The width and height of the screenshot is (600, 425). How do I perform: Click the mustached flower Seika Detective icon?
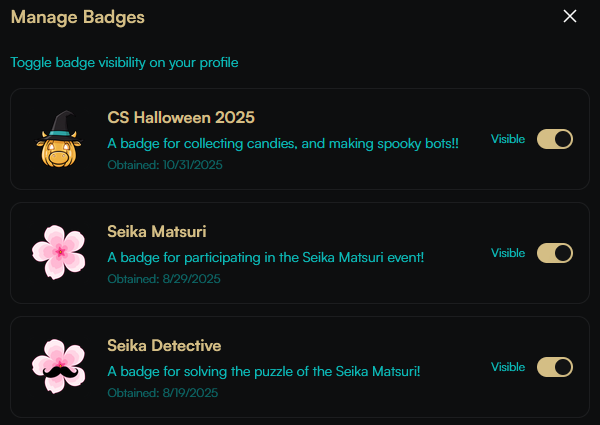coord(59,367)
